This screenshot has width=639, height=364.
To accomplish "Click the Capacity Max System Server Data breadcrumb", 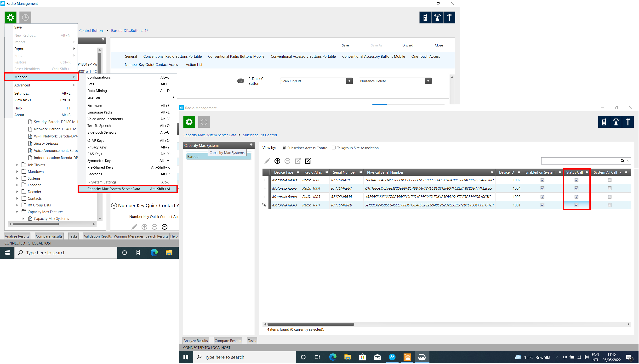I will point(210,135).
